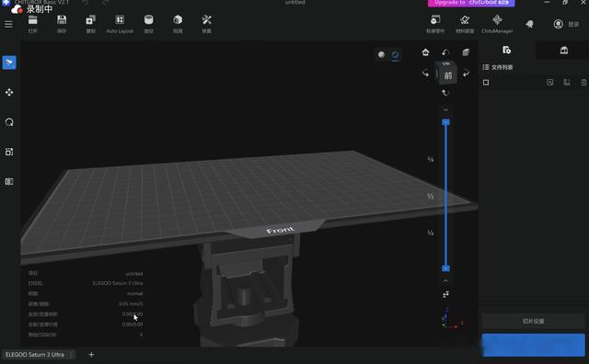The image size is (589, 364).
Task: Activate the Select arrow tool
Action: click(x=9, y=63)
